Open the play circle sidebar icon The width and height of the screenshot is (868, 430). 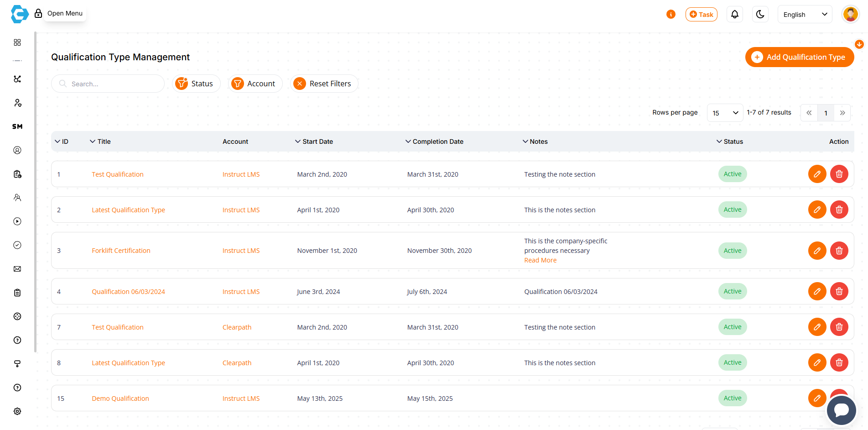tap(17, 221)
